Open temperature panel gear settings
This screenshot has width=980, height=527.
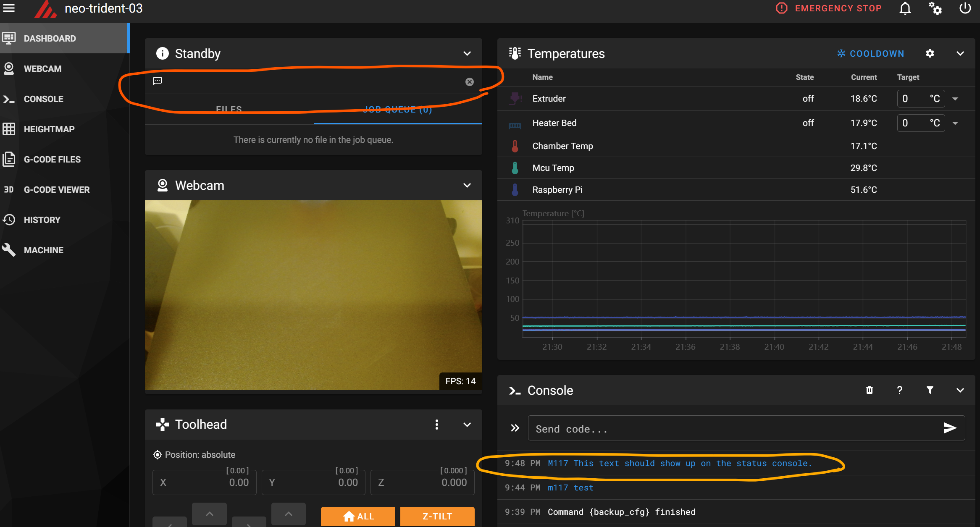930,53
